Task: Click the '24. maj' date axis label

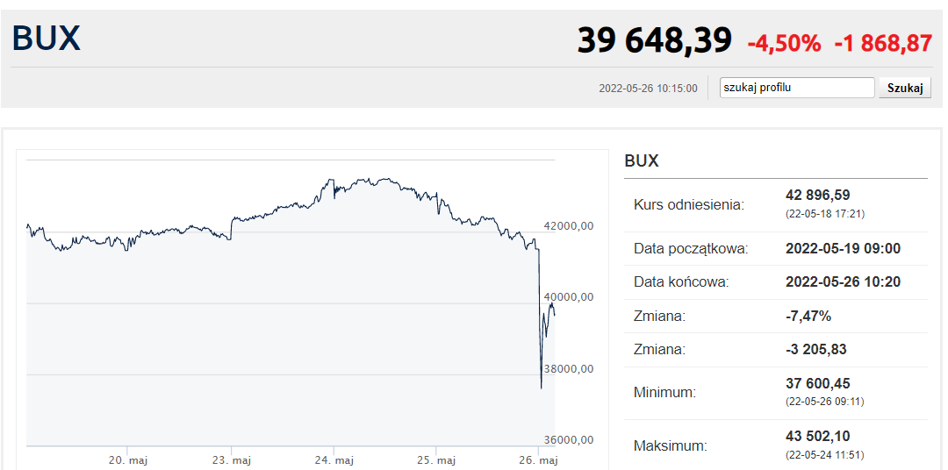Action: (336, 460)
